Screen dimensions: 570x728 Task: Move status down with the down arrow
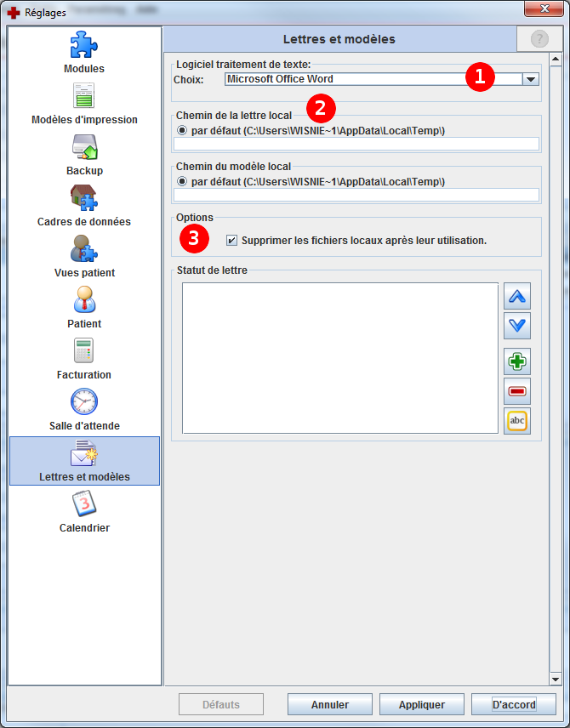pos(517,325)
